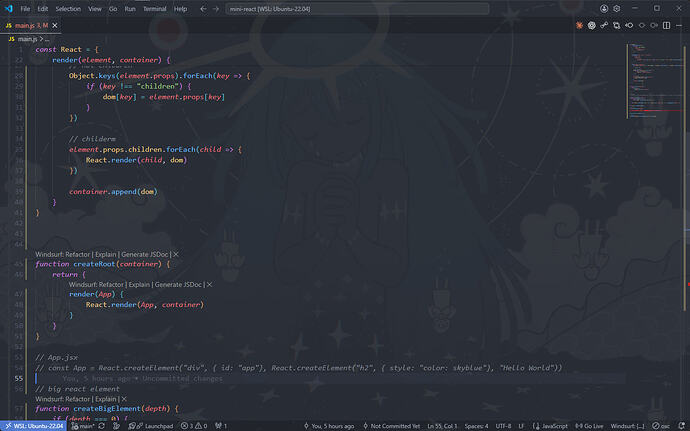Click Generate JSDoc above render(App)

point(178,285)
